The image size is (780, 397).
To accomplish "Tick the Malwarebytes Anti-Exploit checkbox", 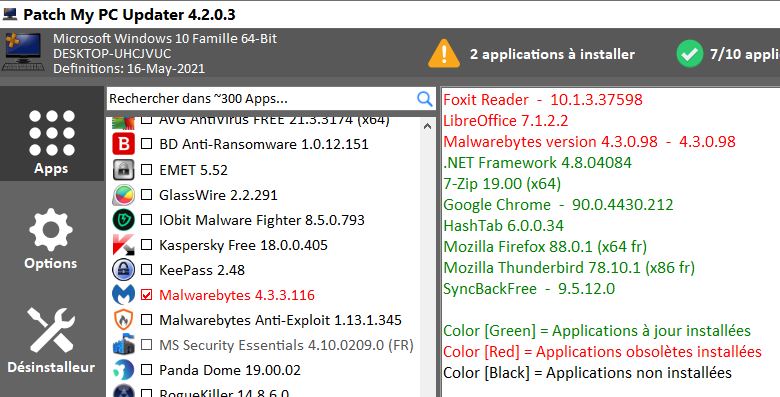I will point(146,319).
